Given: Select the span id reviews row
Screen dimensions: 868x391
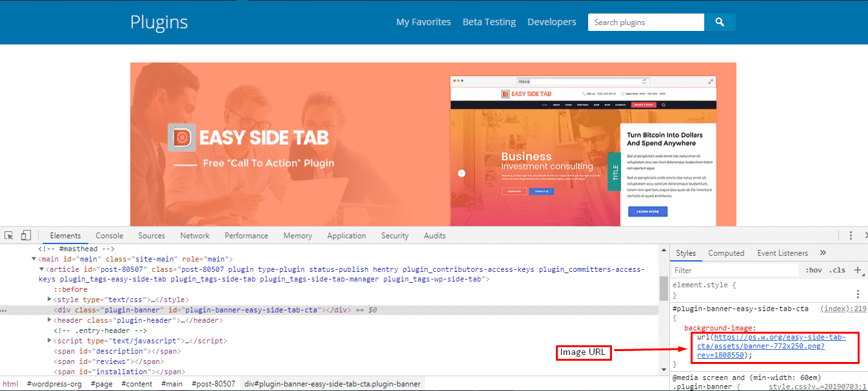Looking at the screenshot, I should pyautogui.click(x=110, y=361).
